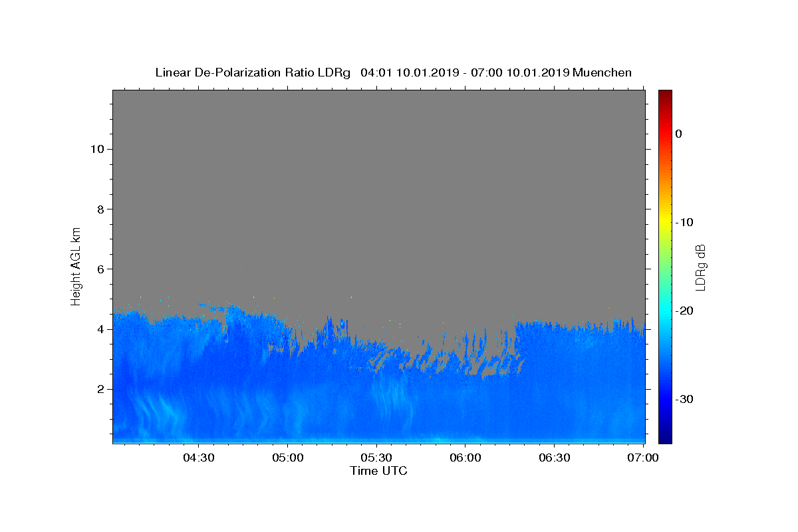
Task: Click the 05:30 time tick label
Action: pyautogui.click(x=376, y=458)
